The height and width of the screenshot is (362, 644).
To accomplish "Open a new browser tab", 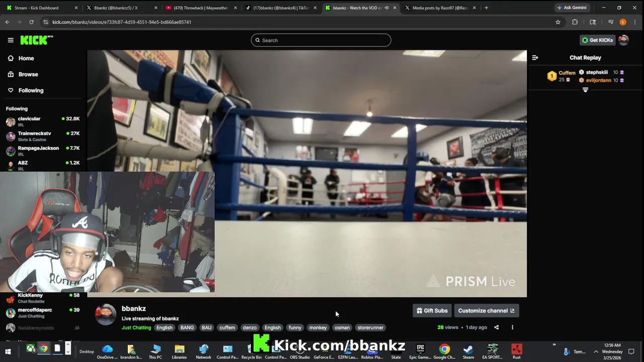I will point(486,8).
